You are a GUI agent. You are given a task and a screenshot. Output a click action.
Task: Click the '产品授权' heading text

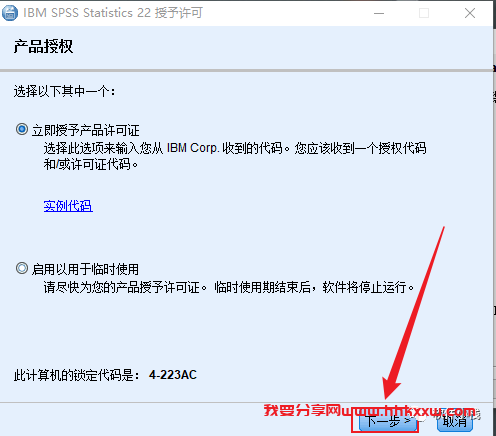43,46
